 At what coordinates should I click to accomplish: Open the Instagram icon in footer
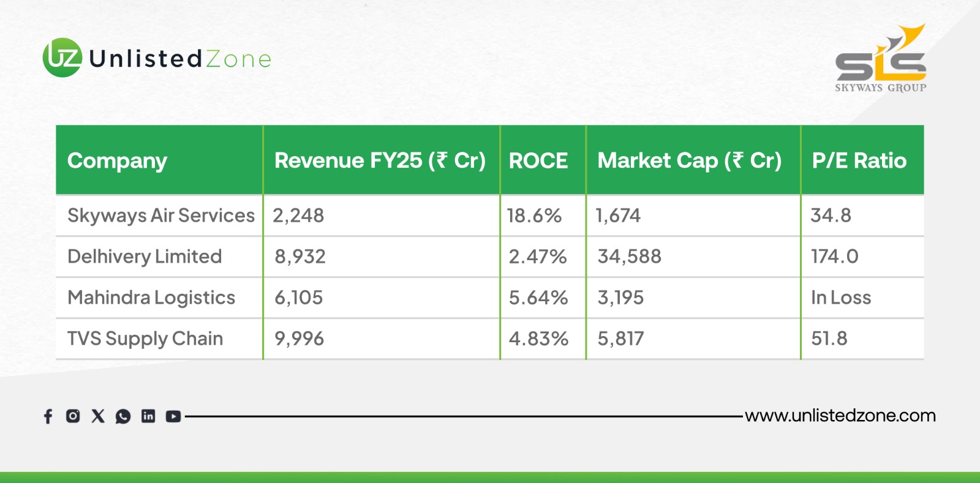73,416
